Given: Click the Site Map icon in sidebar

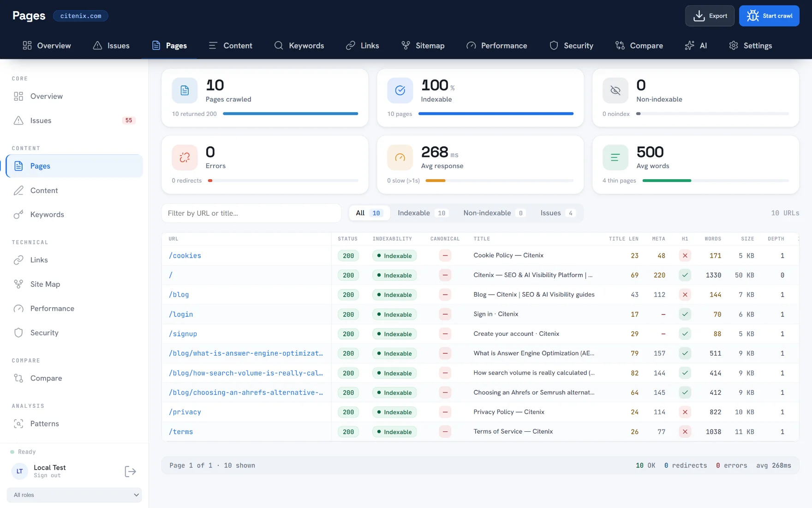Looking at the screenshot, I should (18, 284).
